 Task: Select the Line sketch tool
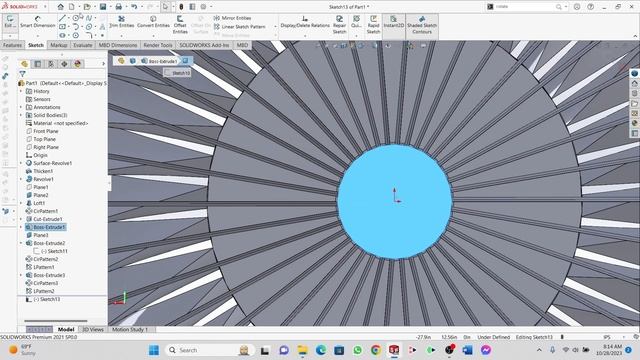[62, 18]
